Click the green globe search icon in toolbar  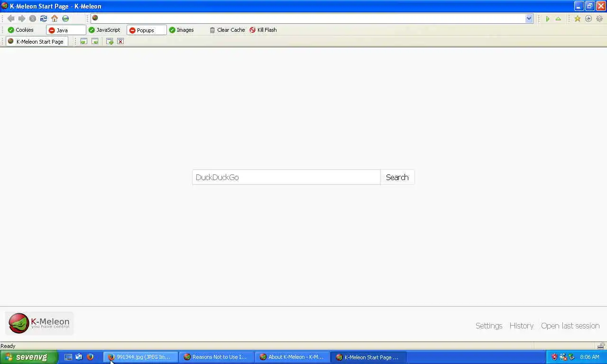(x=65, y=18)
